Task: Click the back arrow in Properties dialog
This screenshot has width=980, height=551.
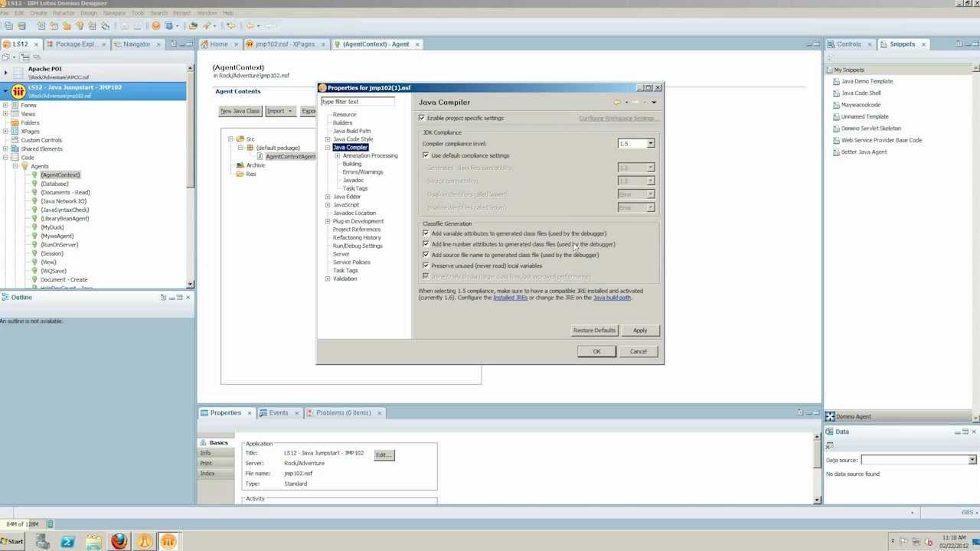Action: 617,102
